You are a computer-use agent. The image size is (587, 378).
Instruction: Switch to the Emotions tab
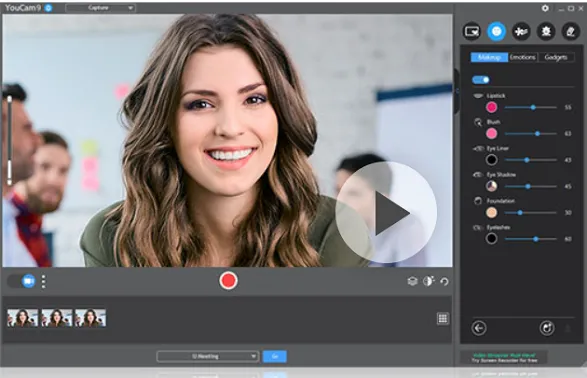[x=523, y=57]
